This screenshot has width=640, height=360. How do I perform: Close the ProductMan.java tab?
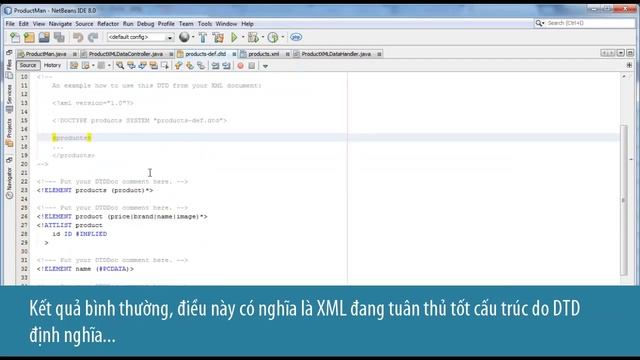click(75, 54)
